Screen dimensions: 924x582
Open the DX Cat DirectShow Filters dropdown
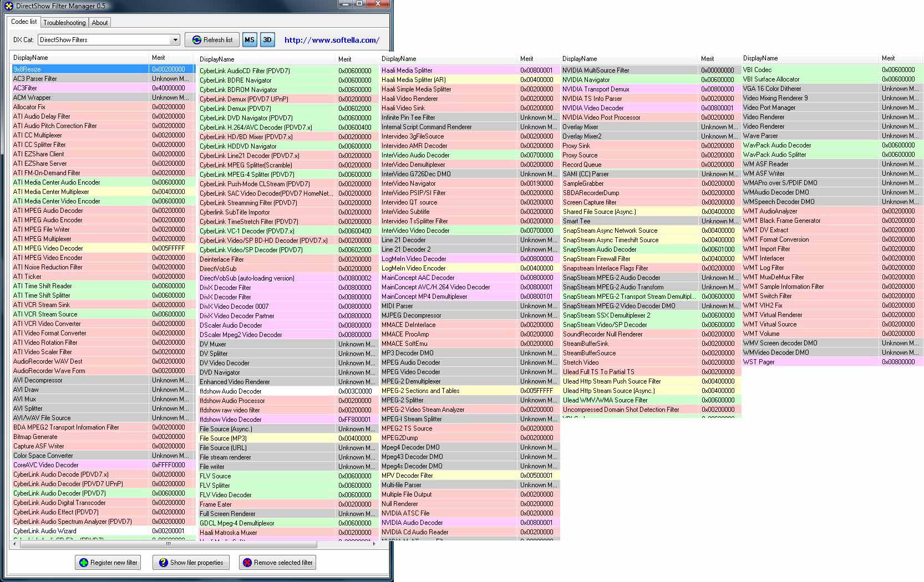[x=109, y=40]
